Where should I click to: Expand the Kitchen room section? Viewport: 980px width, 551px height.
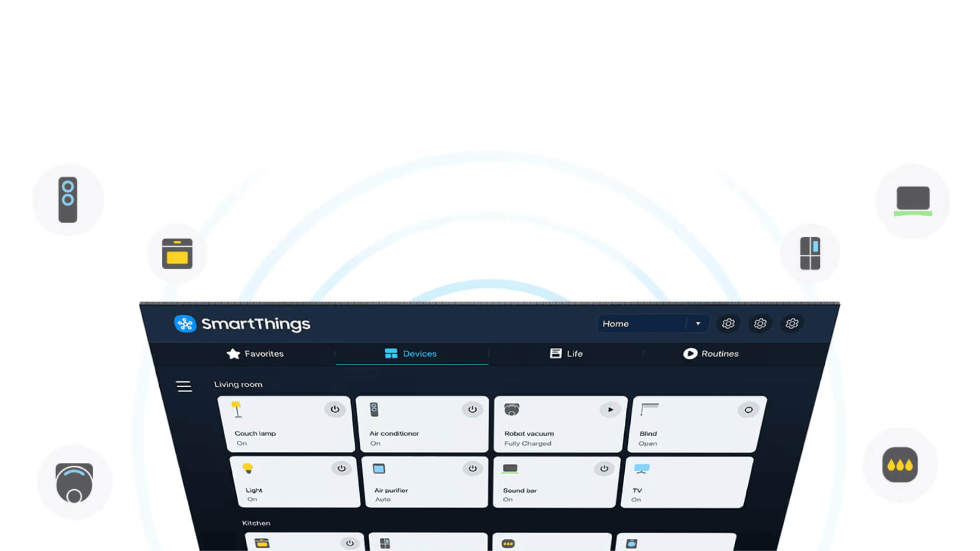256,523
